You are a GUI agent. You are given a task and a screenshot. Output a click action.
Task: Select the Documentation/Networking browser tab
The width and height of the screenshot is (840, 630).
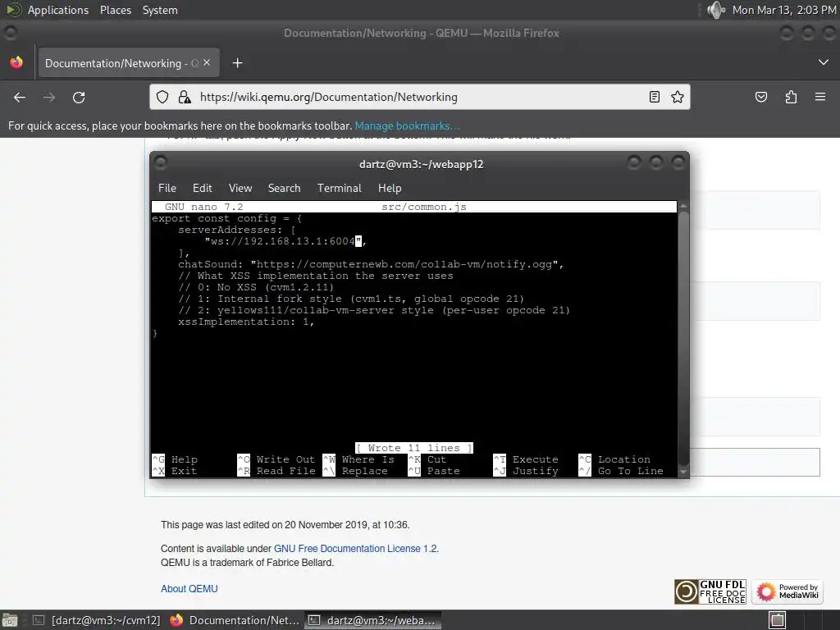pyautogui.click(x=127, y=63)
